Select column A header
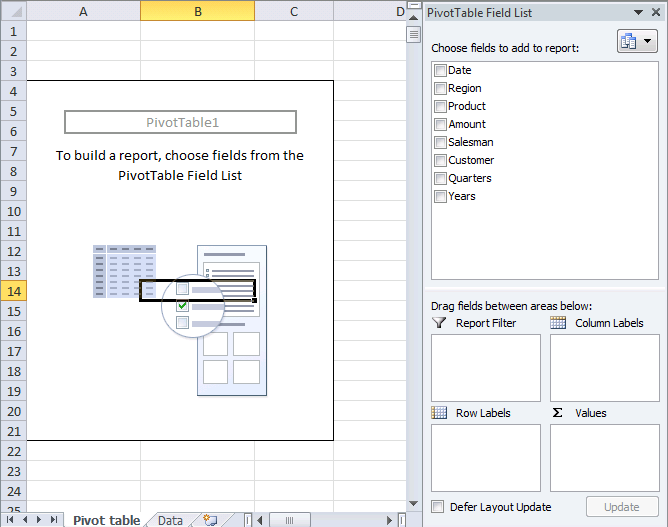 click(x=84, y=12)
